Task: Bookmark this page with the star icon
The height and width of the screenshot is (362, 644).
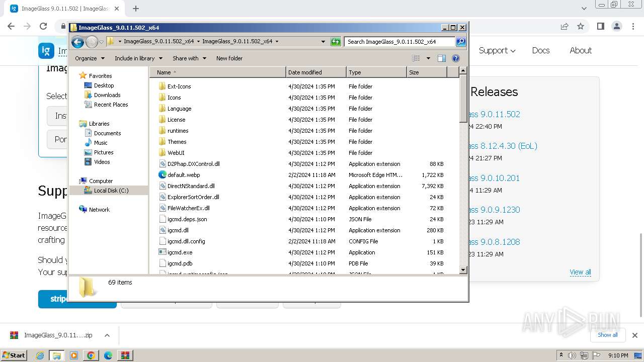Action: (x=581, y=26)
